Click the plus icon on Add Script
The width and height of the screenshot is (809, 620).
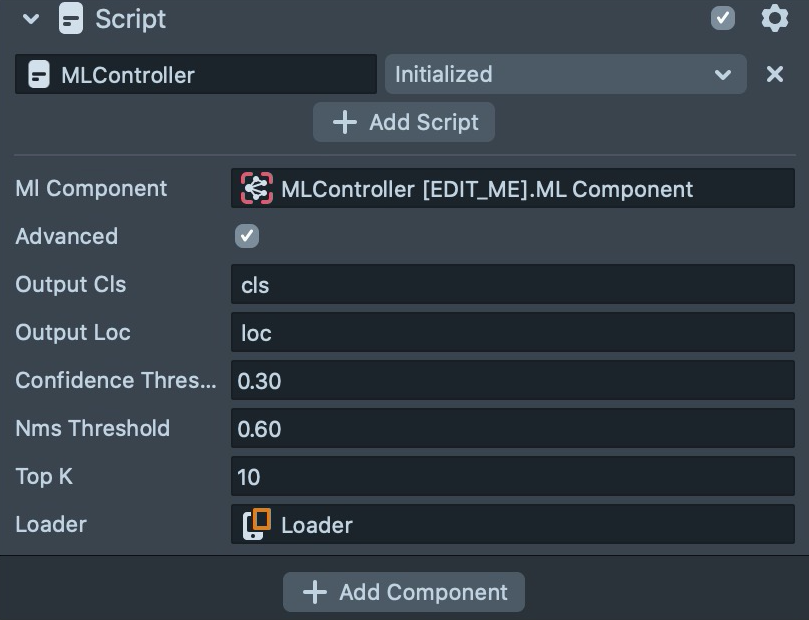pyautogui.click(x=345, y=122)
